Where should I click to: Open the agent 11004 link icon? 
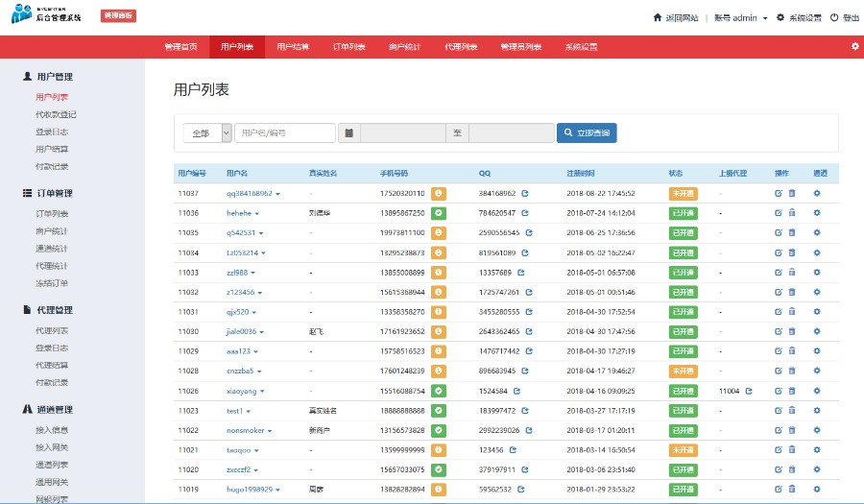pos(748,391)
